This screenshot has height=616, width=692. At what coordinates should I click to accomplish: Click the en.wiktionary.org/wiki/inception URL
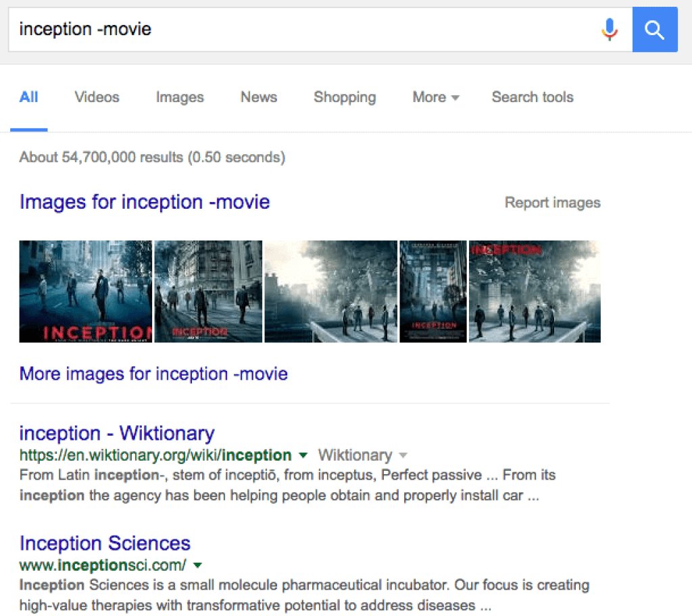[x=155, y=455]
